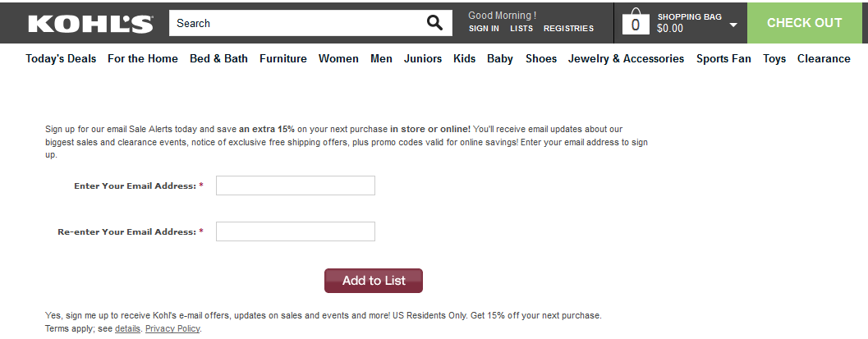Open the Bed & Bath menu

(218, 58)
